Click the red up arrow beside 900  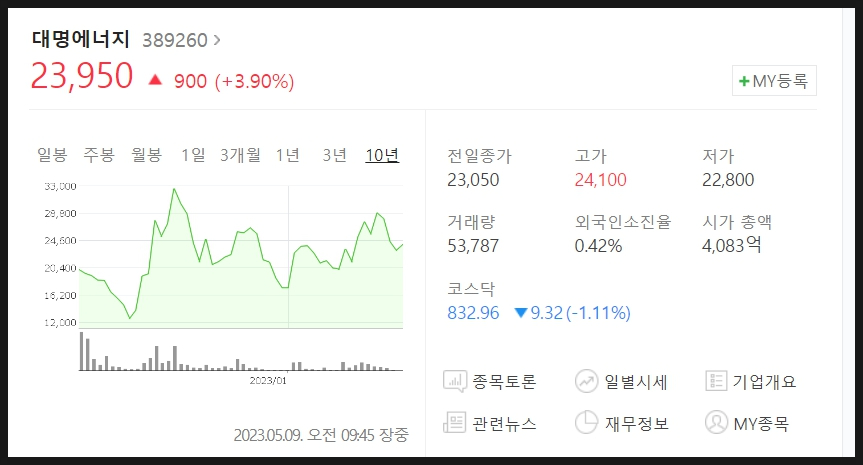tap(155, 80)
